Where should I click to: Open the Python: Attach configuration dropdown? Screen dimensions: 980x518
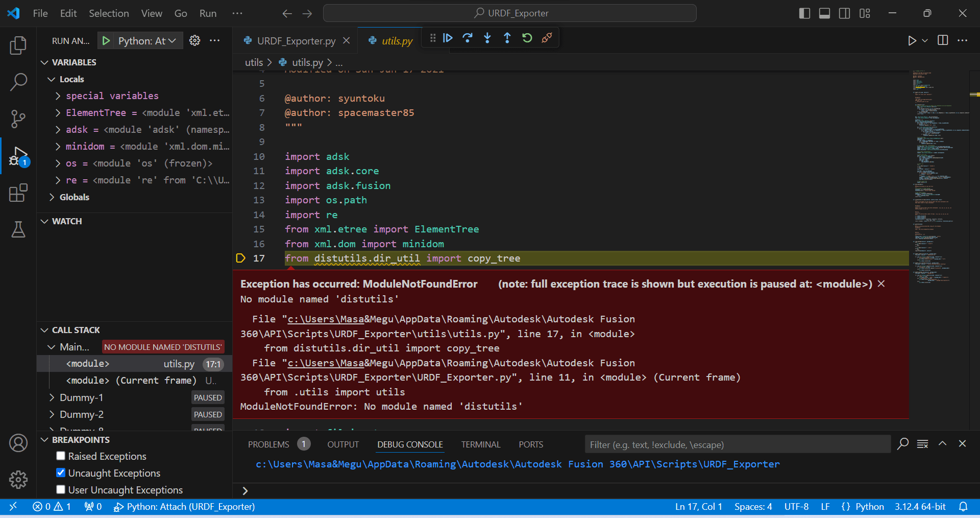pos(146,41)
